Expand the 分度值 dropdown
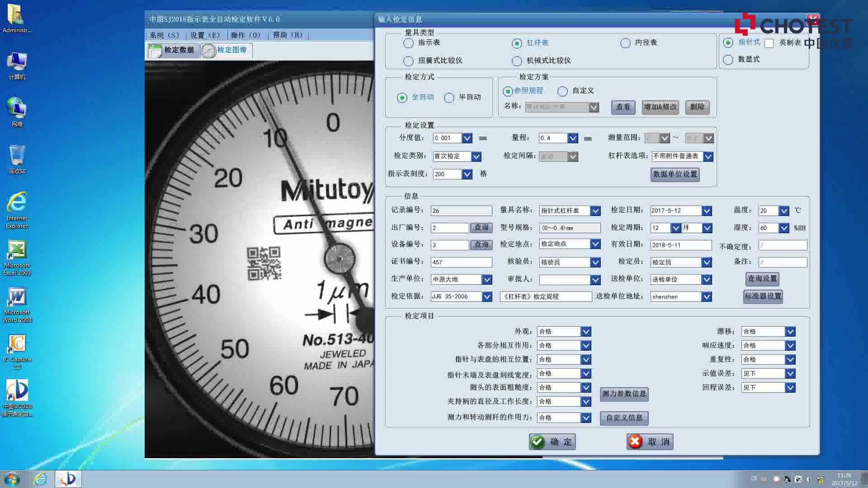Image resolution: width=868 pixels, height=488 pixels. pyautogui.click(x=467, y=138)
